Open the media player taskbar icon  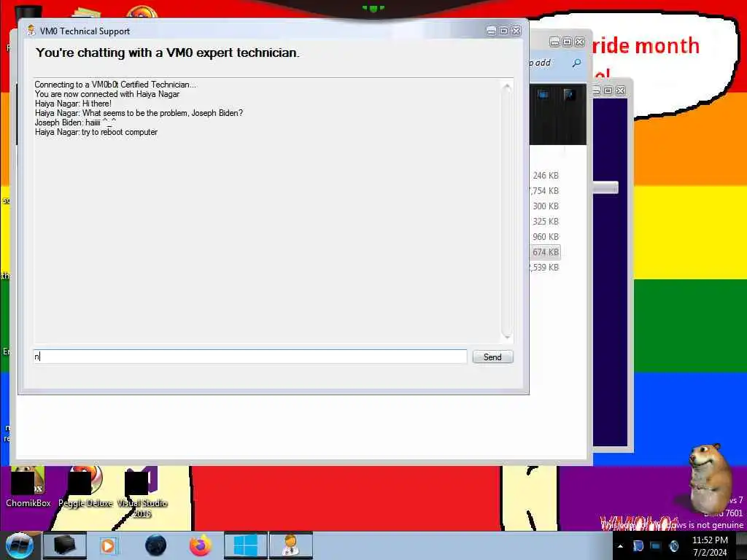coord(109,545)
